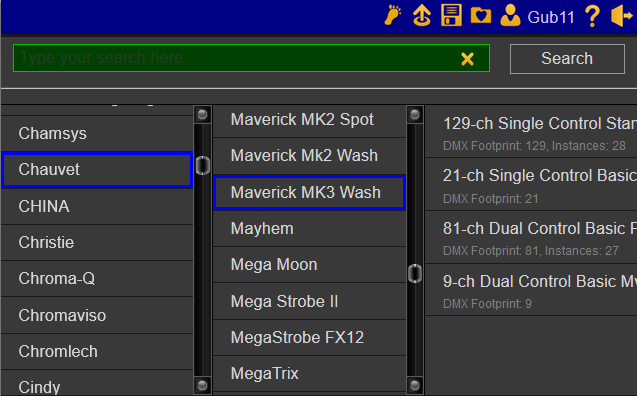
Task: Select manufacturer Chromaviso
Action: pyautogui.click(x=97, y=315)
